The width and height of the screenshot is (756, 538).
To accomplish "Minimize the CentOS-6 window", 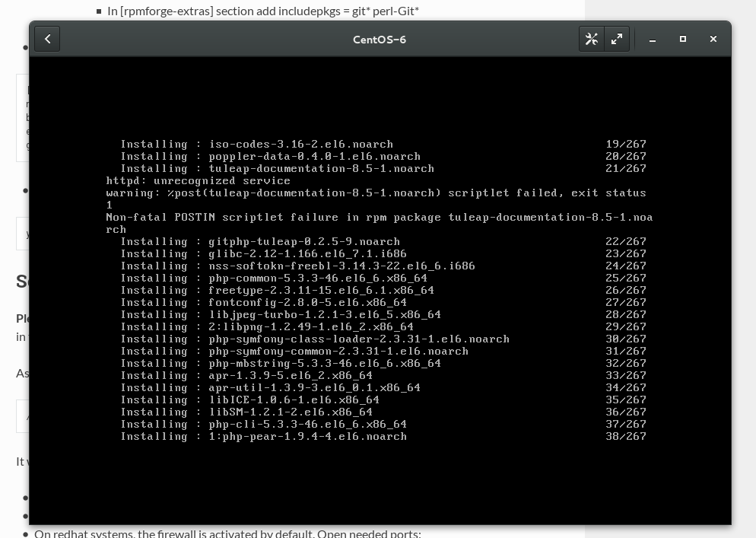I will pos(653,39).
